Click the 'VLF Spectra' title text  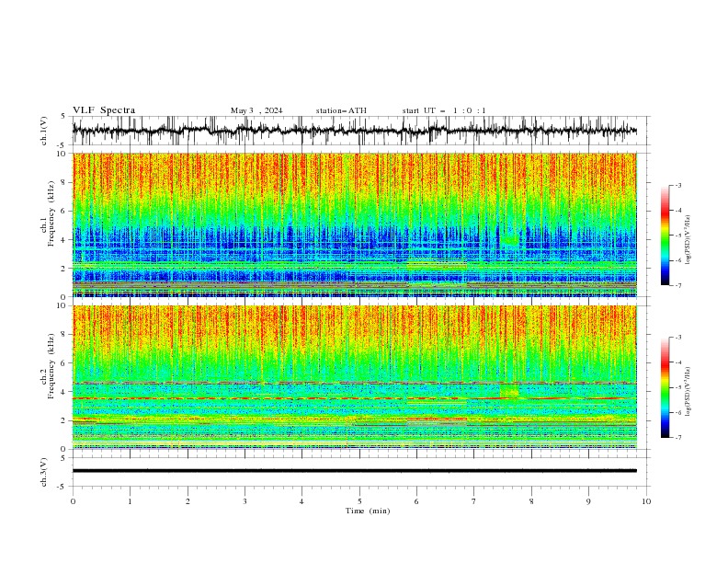click(104, 110)
